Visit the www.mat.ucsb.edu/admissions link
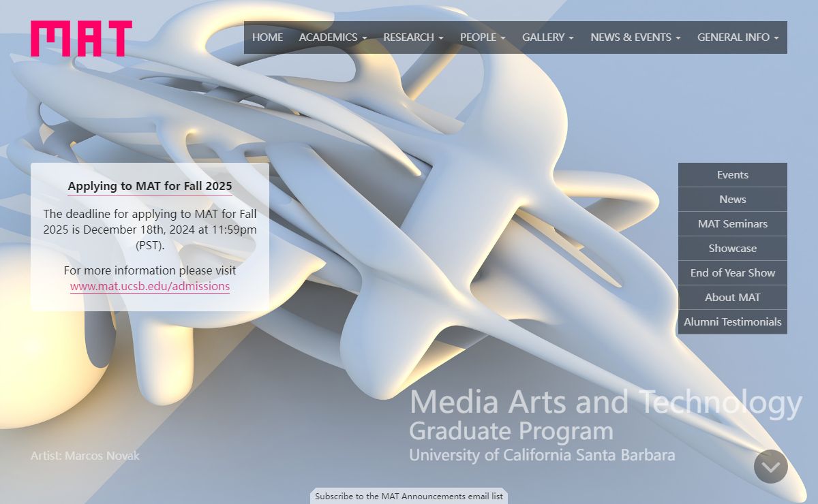 click(150, 286)
